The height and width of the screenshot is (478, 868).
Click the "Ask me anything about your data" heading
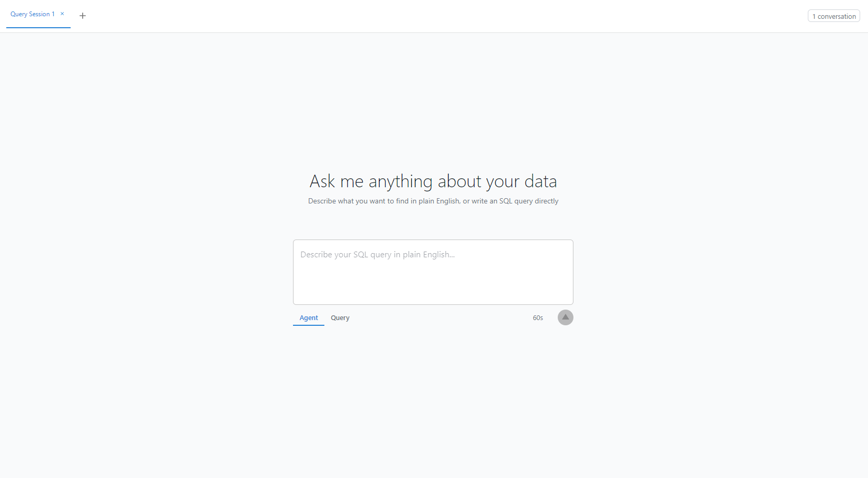point(433,181)
